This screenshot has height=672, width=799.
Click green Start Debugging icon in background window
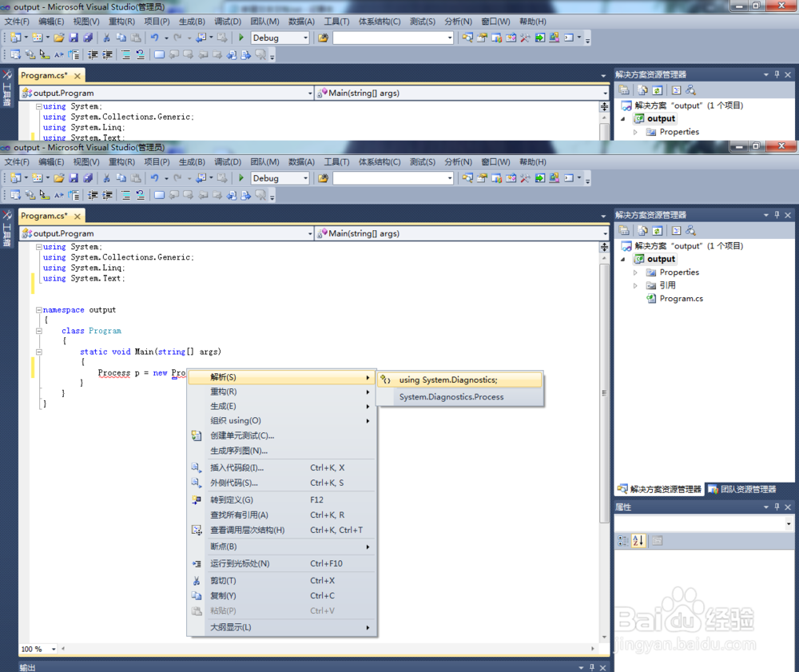coord(241,38)
